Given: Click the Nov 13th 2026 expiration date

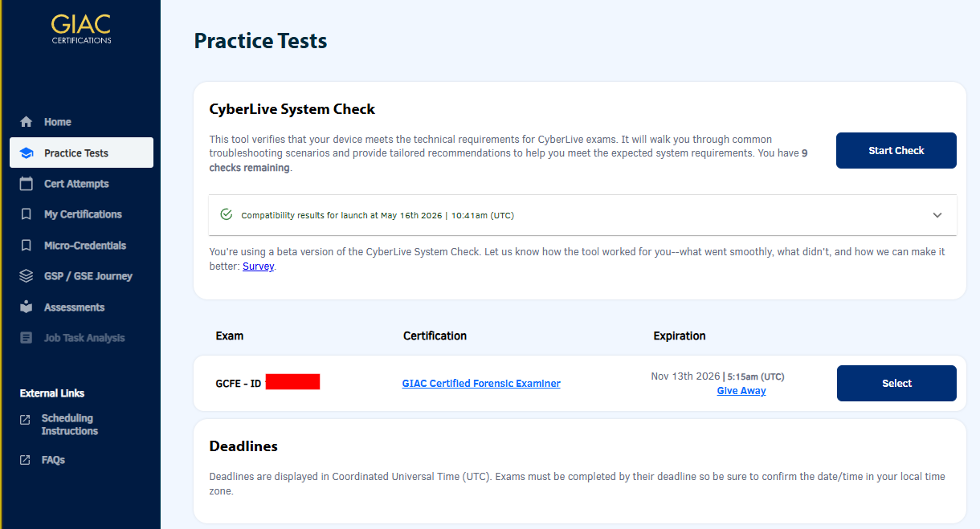Looking at the screenshot, I should click(x=685, y=376).
